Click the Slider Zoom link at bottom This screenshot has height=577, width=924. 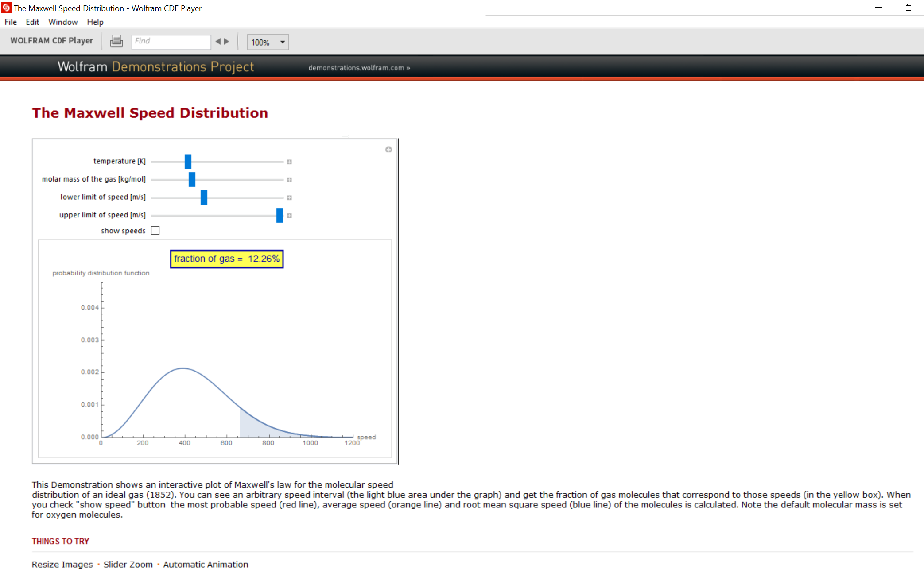point(128,564)
